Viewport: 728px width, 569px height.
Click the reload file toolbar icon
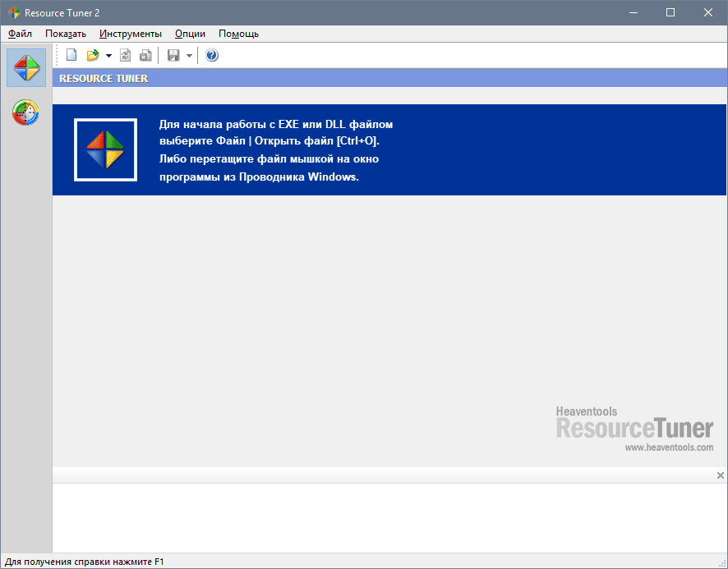[126, 56]
